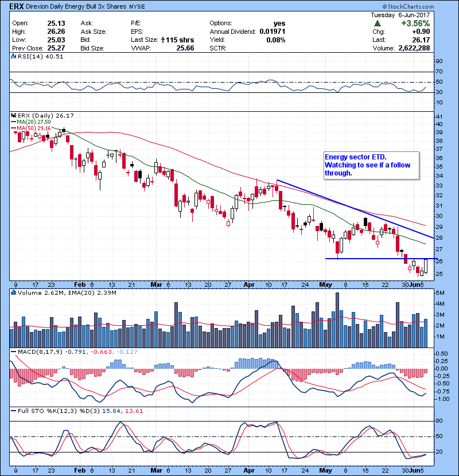Click the Apr label on price axis

coord(249,284)
